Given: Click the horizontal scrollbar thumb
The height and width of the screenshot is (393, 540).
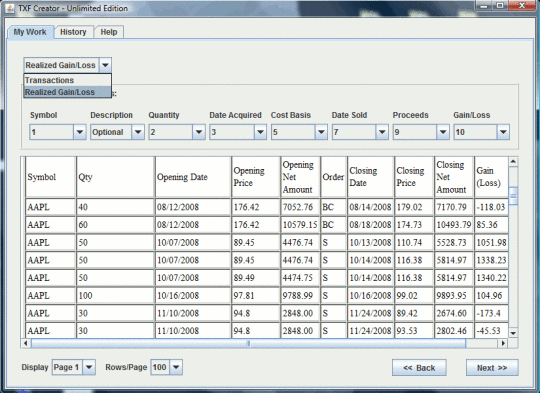Looking at the screenshot, I should coord(248,343).
